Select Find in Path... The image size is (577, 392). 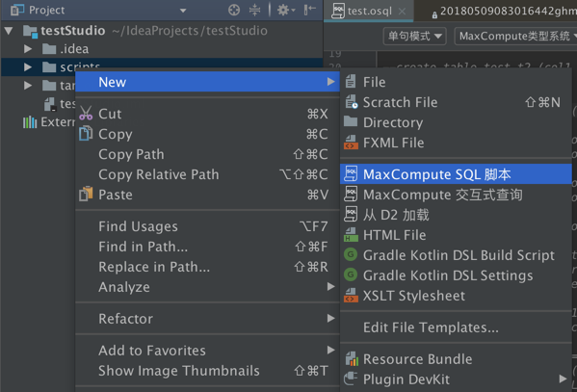pyautogui.click(x=207, y=247)
